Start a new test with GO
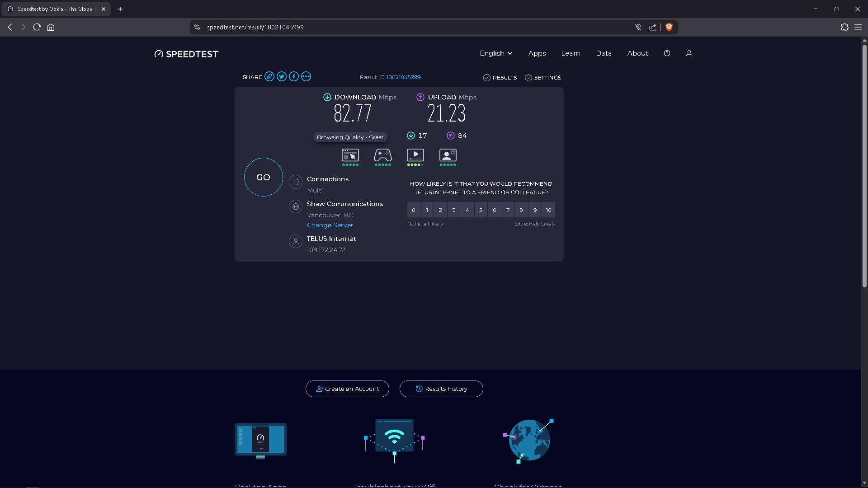Viewport: 868px width, 488px height. coord(264,177)
